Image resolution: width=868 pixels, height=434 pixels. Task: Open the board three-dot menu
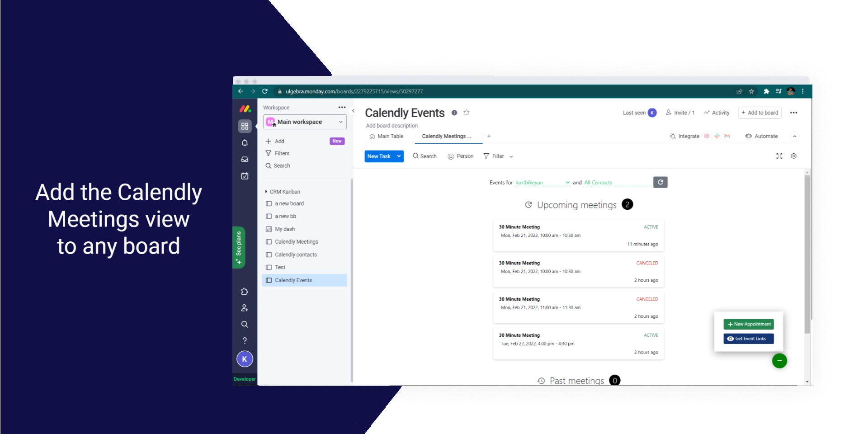click(793, 113)
